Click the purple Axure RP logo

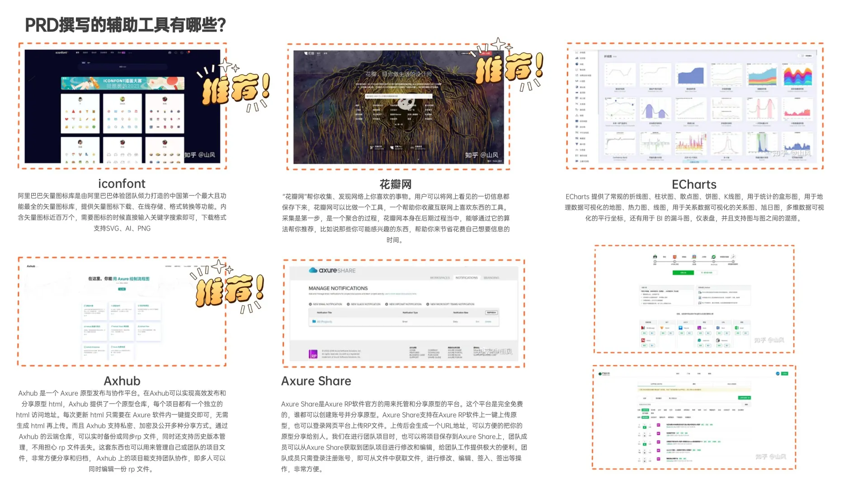coord(313,354)
